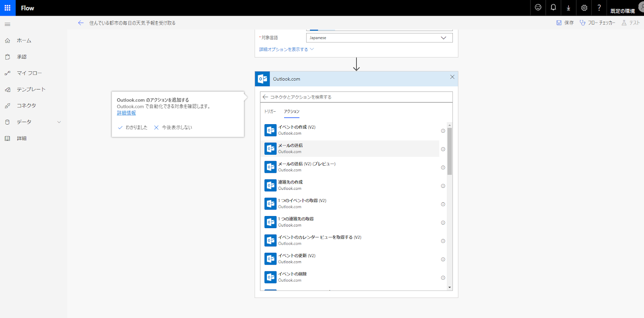This screenshot has height=318, width=644.
Task: Open コネクタ in the sidebar
Action: 27,106
